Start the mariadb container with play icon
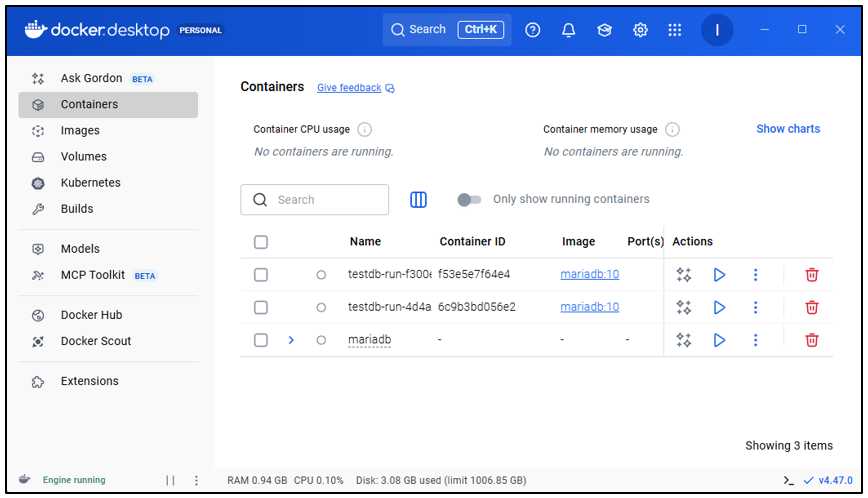The image size is (868, 498). tap(719, 340)
